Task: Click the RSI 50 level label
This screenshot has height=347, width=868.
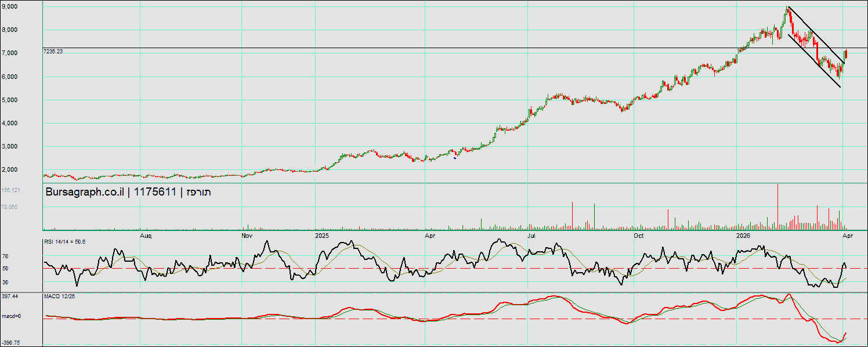Action: click(x=5, y=269)
